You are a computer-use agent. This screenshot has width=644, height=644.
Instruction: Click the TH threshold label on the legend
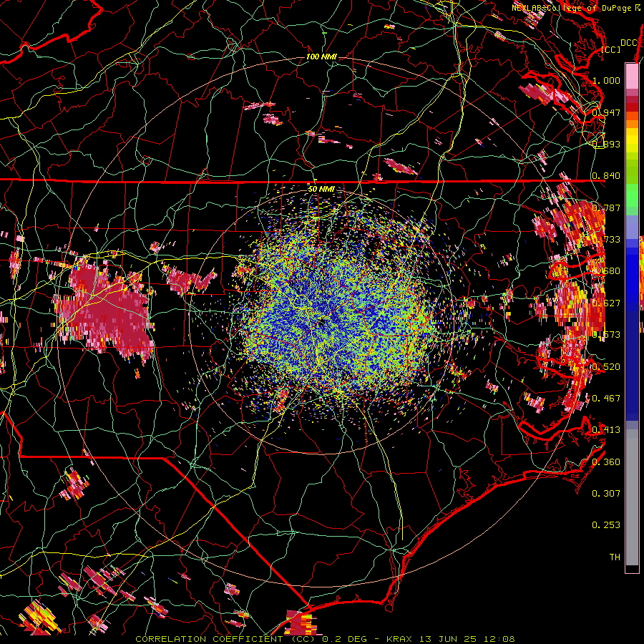[x=615, y=557]
